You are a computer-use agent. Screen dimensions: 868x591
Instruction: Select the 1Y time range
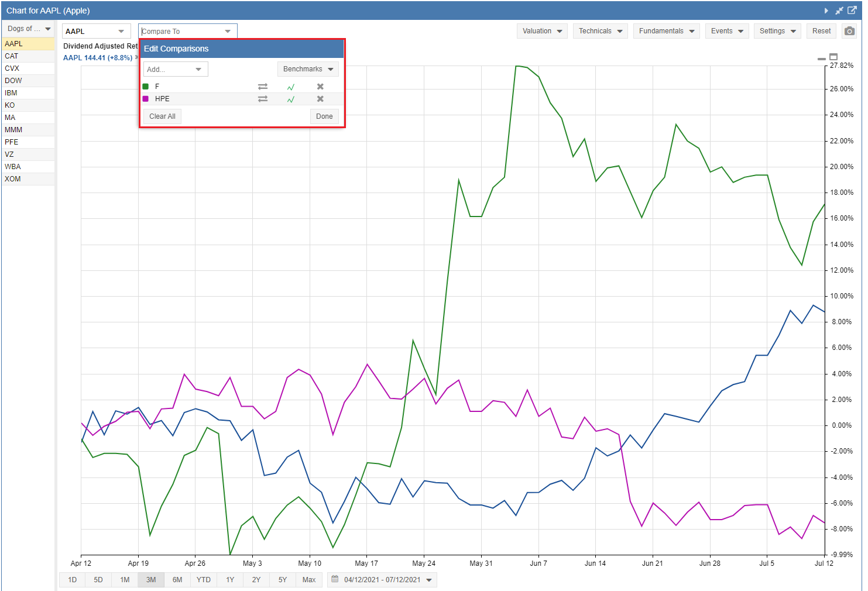tap(230, 580)
